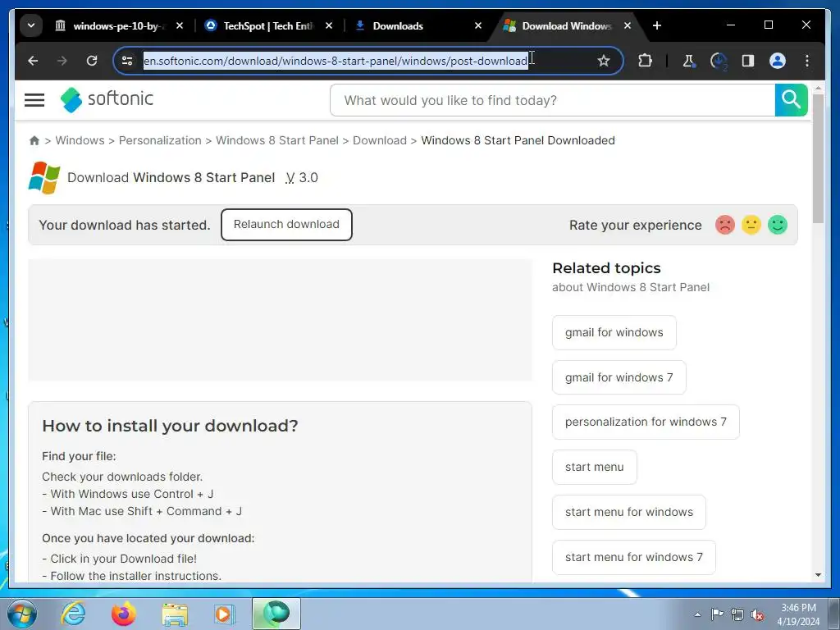Open the user profile icon
Image resolution: width=840 pixels, height=630 pixels.
[x=778, y=61]
